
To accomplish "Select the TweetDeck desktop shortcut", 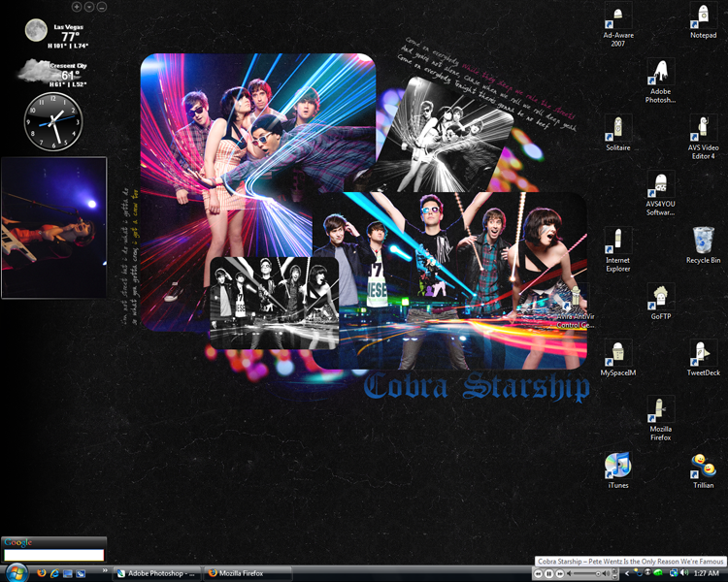I will coord(703,358).
